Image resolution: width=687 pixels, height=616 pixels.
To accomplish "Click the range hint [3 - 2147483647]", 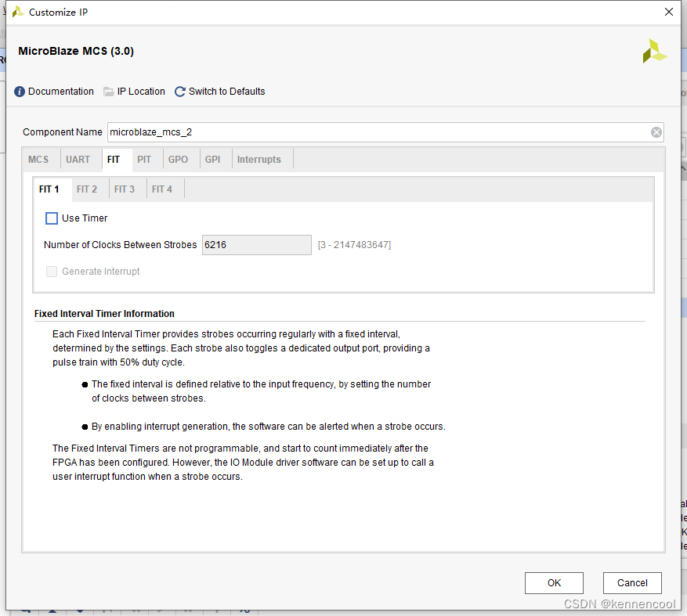I will (x=354, y=245).
